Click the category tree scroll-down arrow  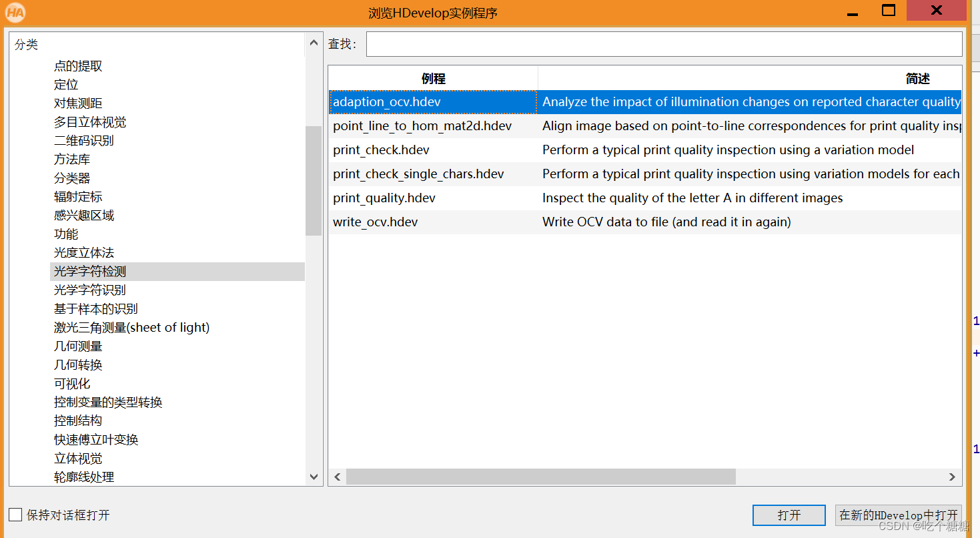[x=314, y=477]
